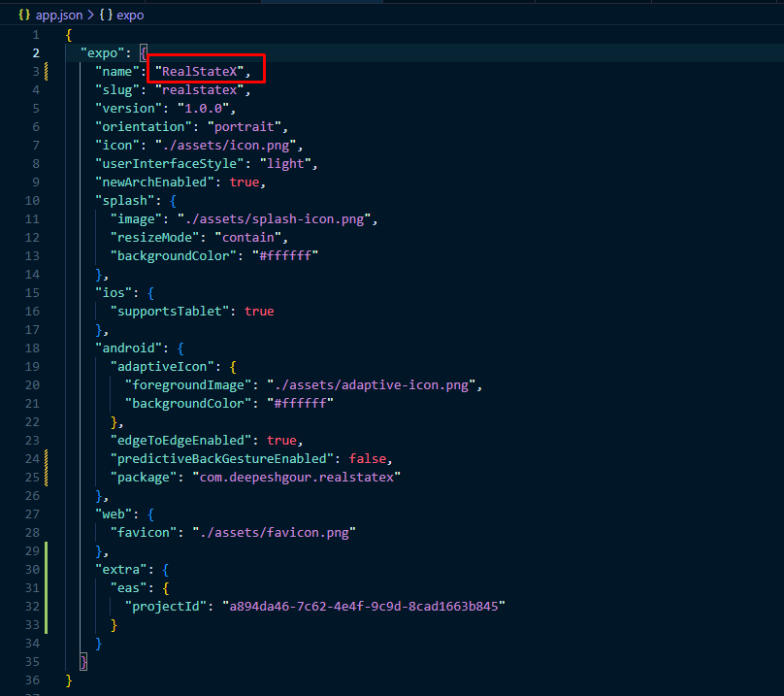Click the supportsTablet true value
784x696 pixels.
[x=259, y=311]
